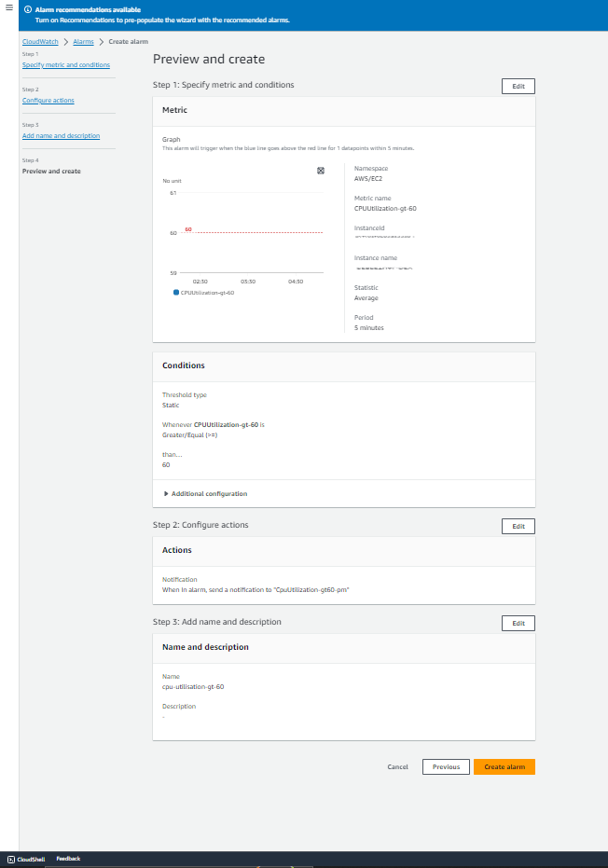Click the 'Step 1: Specify metric and conditions' heading
The width and height of the screenshot is (608, 868).
click(223, 85)
